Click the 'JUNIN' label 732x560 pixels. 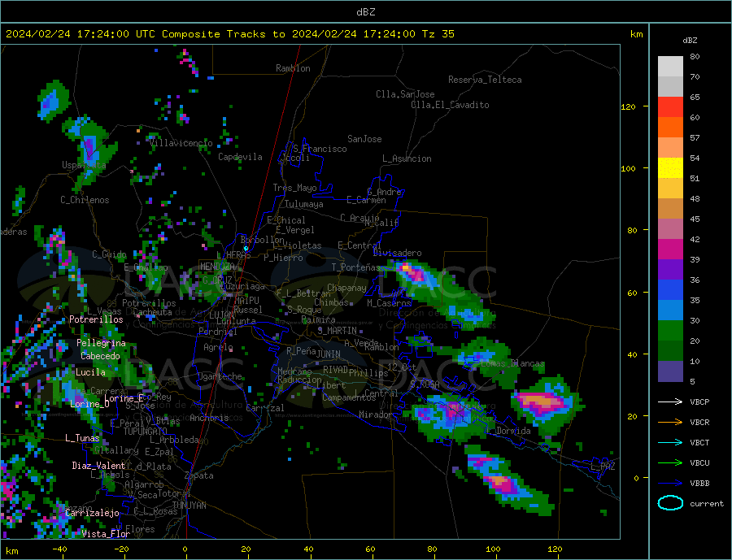click(x=329, y=354)
